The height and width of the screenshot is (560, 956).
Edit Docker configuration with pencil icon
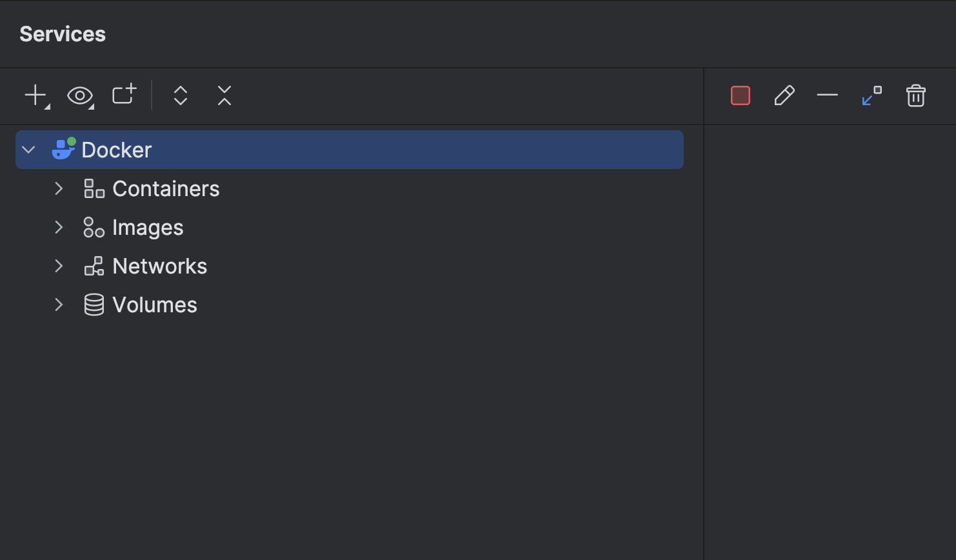click(784, 95)
